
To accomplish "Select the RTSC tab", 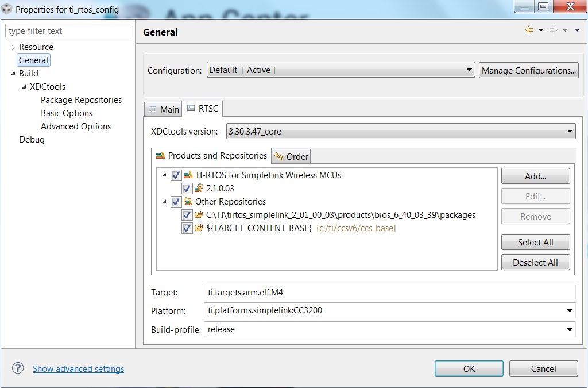I will pos(203,109).
